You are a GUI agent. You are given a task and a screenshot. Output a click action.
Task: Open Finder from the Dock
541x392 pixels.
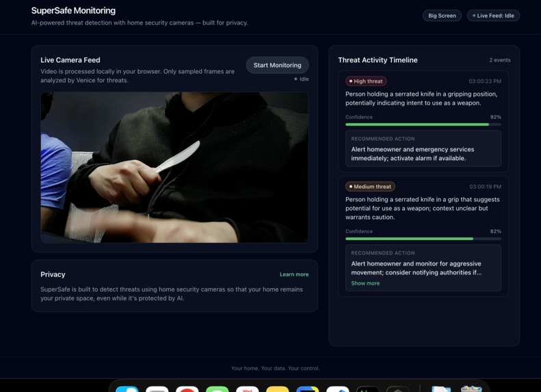[127, 389]
